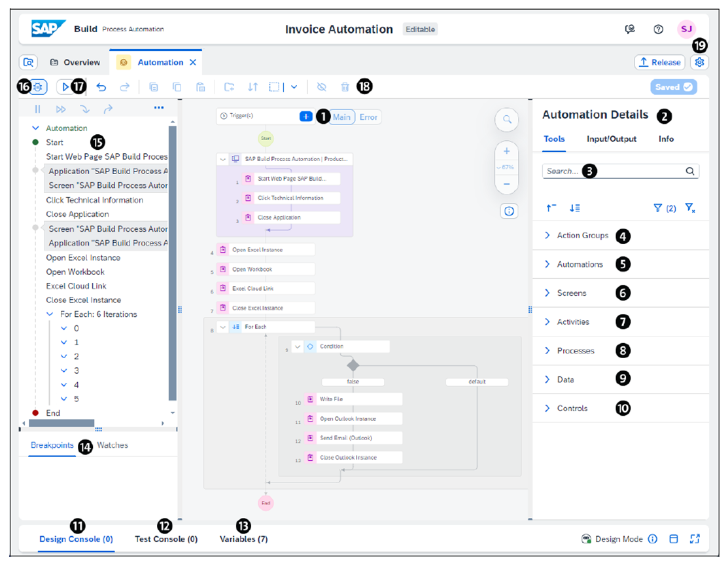This screenshot has width=728, height=563.
Task: Collapse the Automation tree root
Action: (x=35, y=128)
